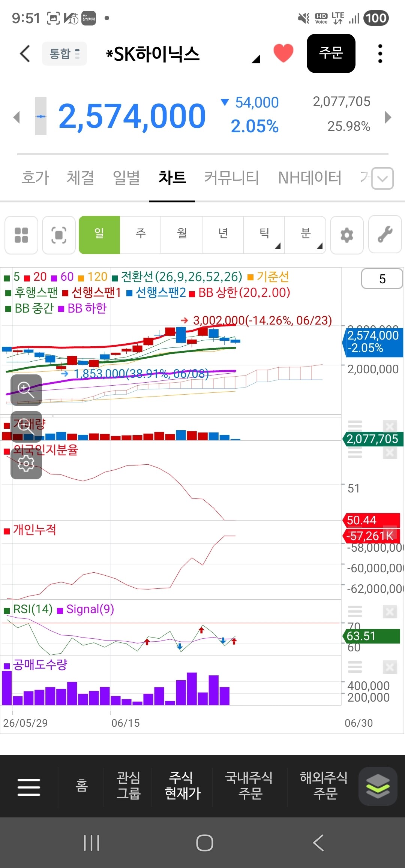405x868 pixels.
Task: Tap the Android home button
Action: [x=205, y=843]
